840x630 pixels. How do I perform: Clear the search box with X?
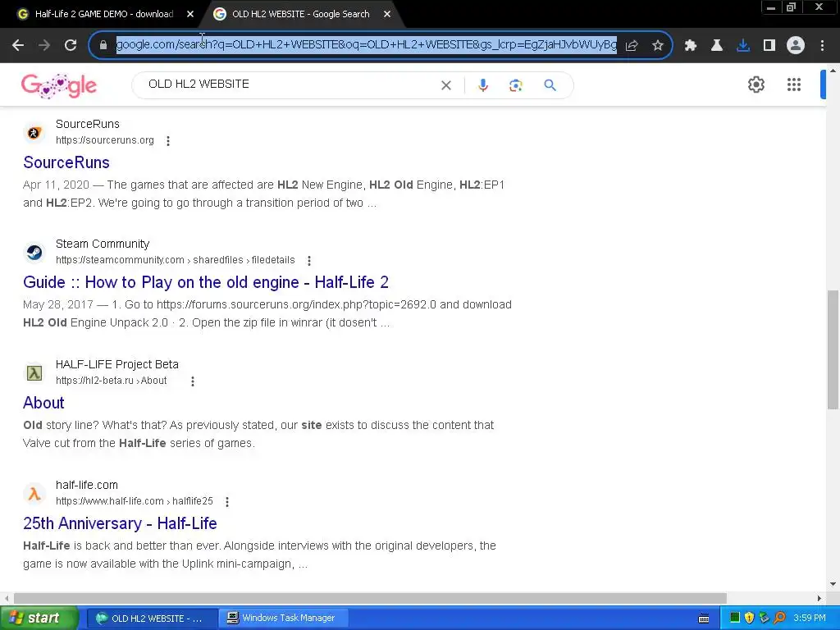(x=445, y=85)
